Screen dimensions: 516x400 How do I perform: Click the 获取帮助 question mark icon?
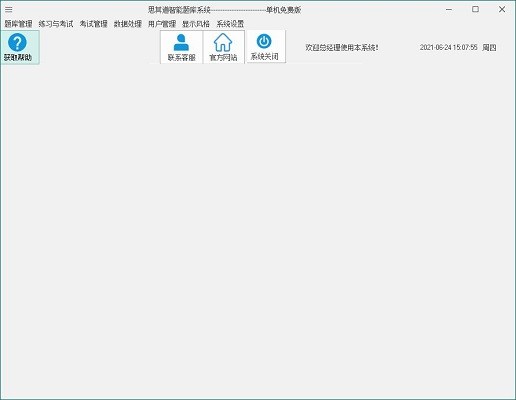pyautogui.click(x=17, y=42)
